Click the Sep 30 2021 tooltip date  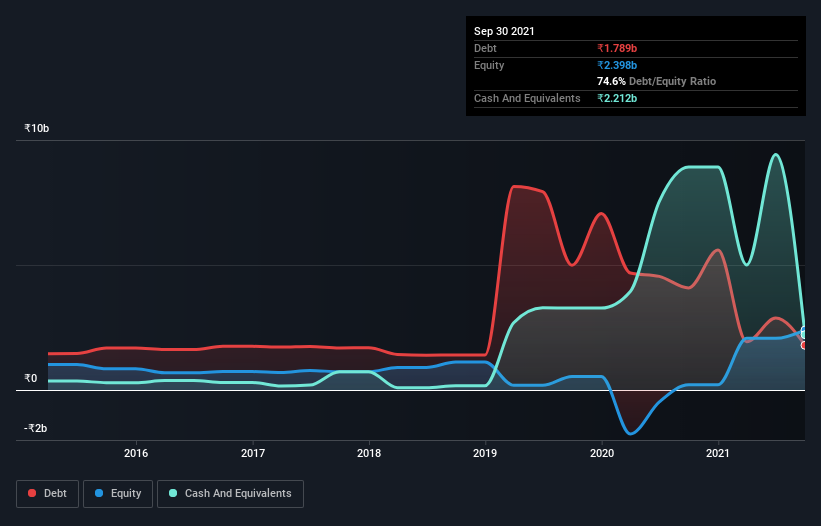(504, 31)
